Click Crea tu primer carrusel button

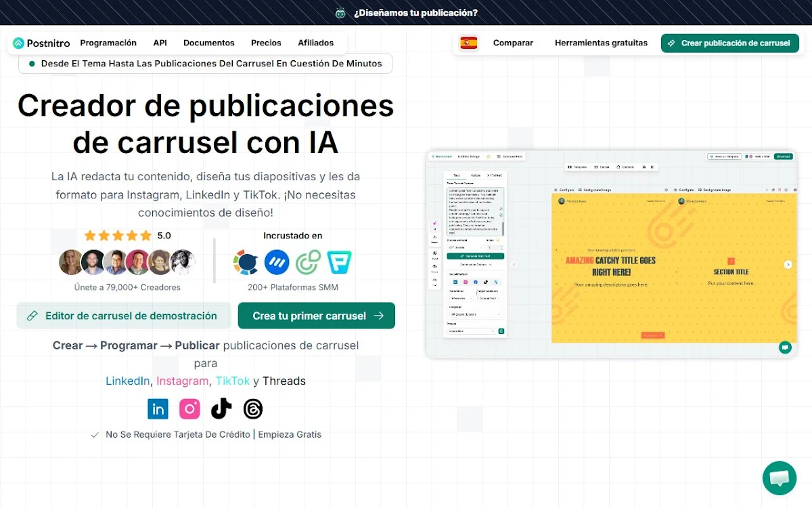pyautogui.click(x=317, y=316)
